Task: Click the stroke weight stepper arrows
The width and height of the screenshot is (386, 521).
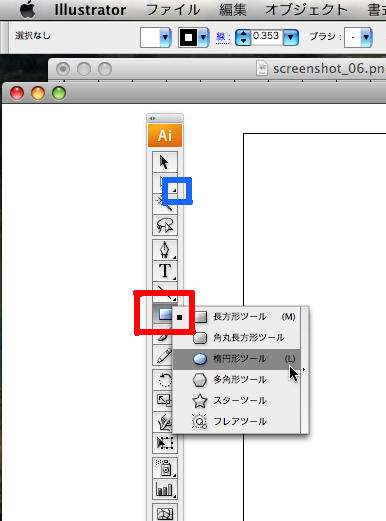Action: [x=243, y=37]
